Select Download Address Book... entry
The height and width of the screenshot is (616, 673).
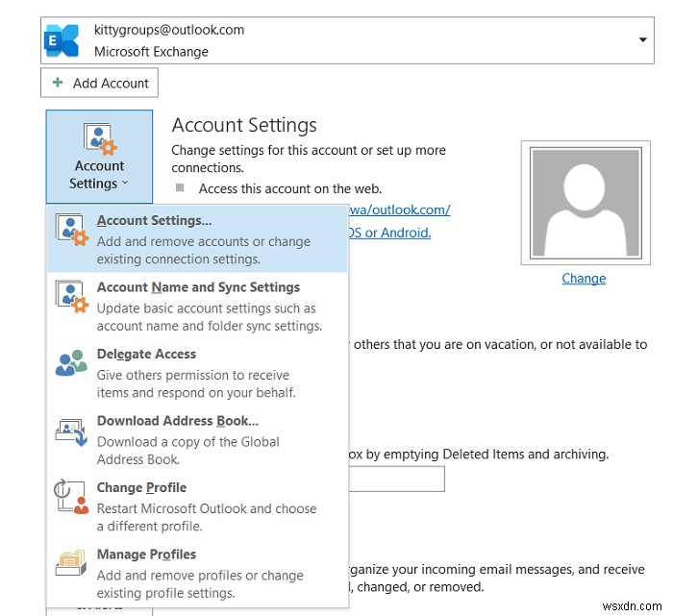[x=197, y=440]
